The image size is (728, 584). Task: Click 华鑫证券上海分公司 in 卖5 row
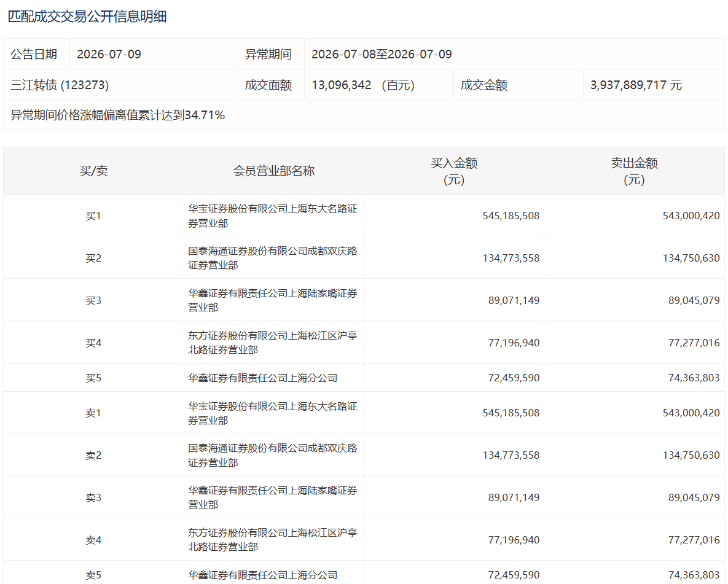pos(263,575)
